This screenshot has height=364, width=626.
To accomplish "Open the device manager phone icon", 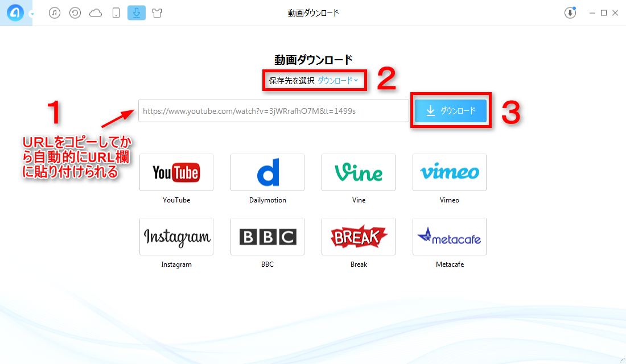I will coord(116,13).
